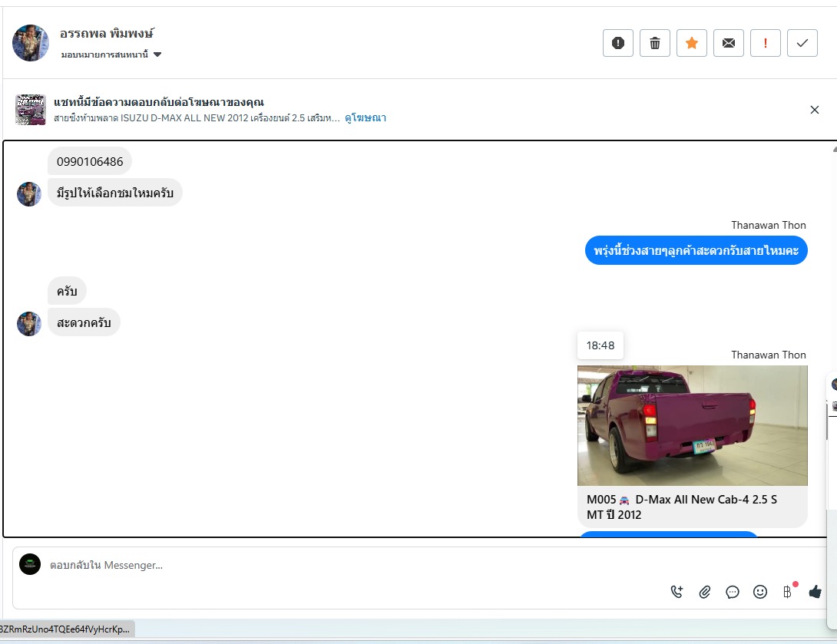Click the 18:48 timestamp tooltip

click(600, 345)
